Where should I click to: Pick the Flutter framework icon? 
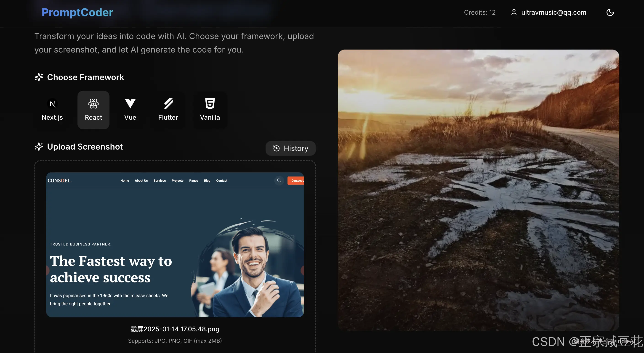click(168, 103)
